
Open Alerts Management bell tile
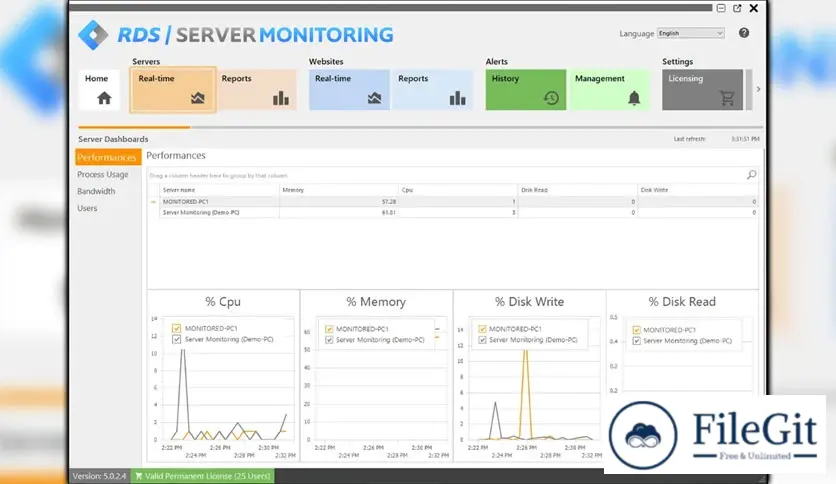pyautogui.click(x=609, y=90)
